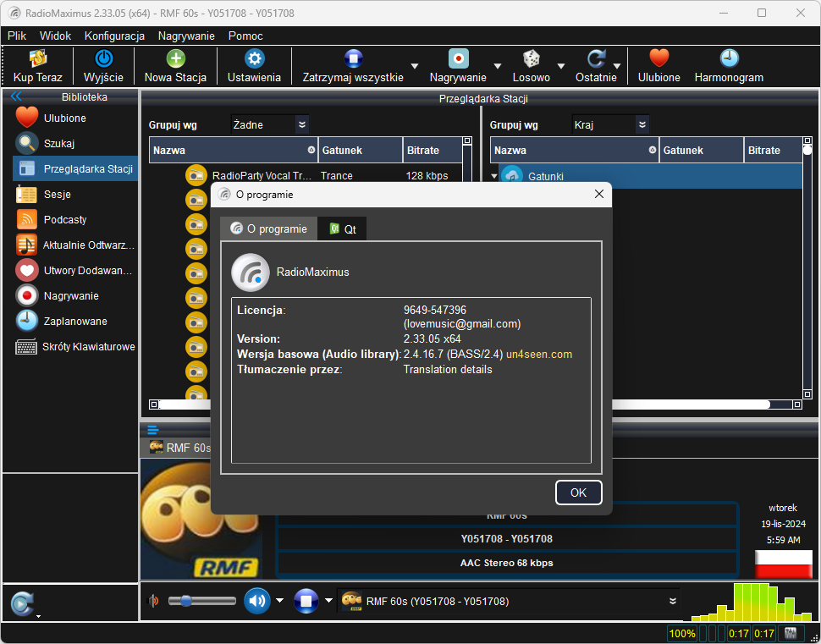Stop playback with the blue stop button

pyautogui.click(x=306, y=601)
